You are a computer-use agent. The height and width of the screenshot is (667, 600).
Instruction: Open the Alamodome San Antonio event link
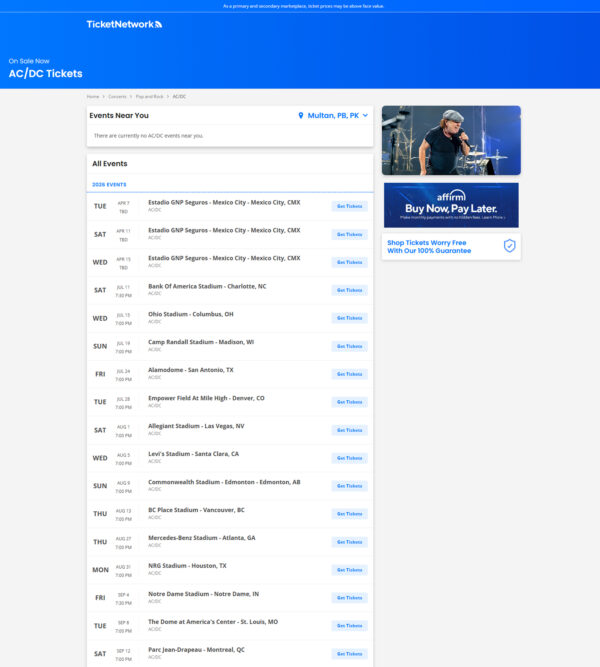[x=191, y=370]
